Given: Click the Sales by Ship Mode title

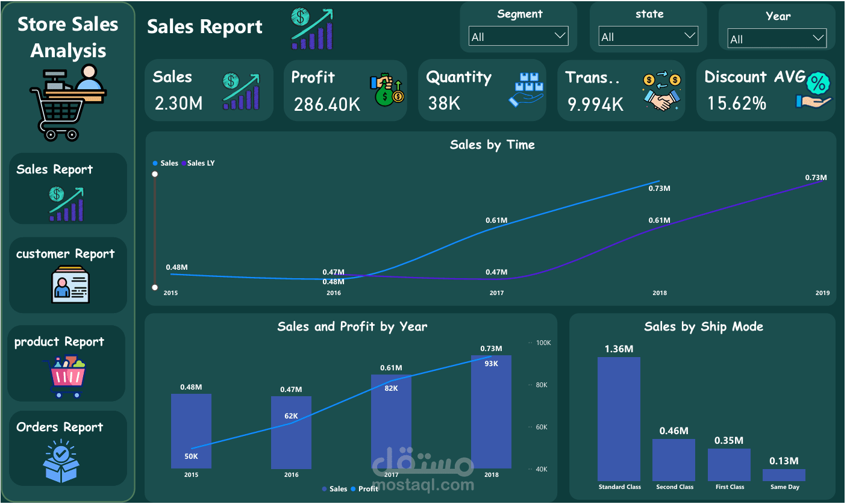Looking at the screenshot, I should 704,327.
